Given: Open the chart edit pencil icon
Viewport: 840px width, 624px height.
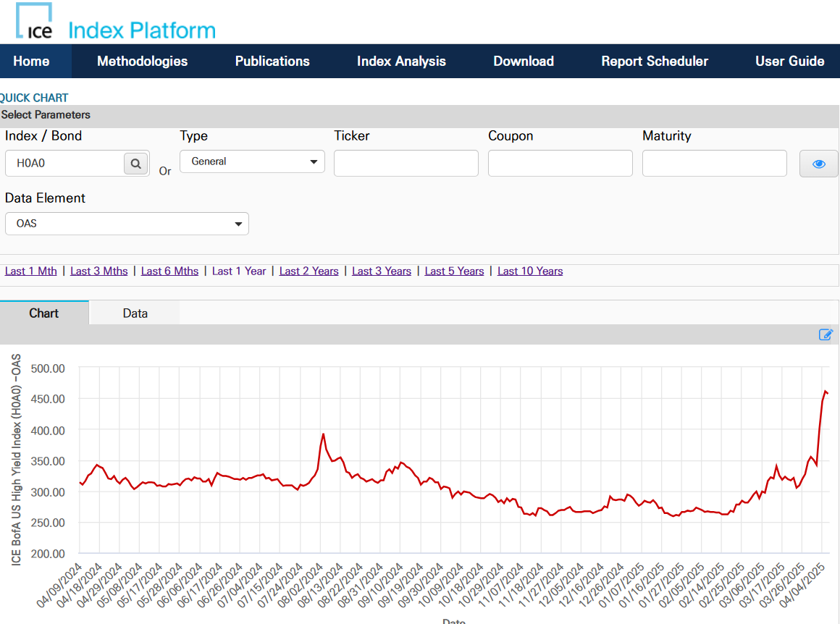Looking at the screenshot, I should 826,334.
